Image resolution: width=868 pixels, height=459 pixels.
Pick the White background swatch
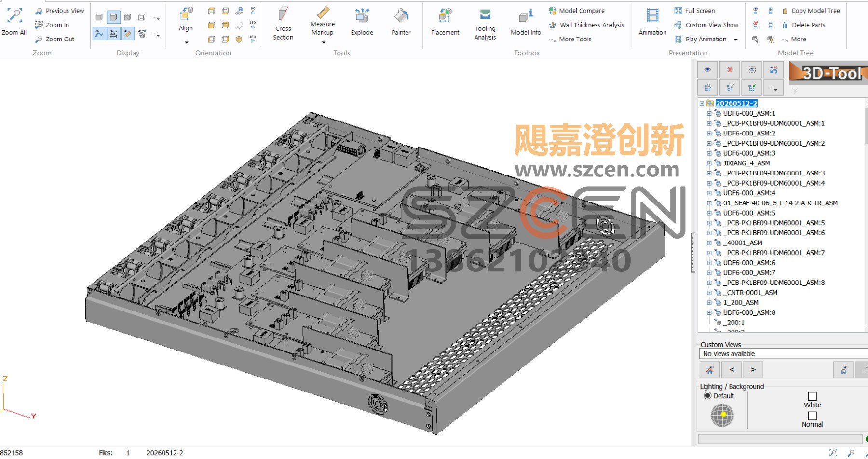(813, 396)
